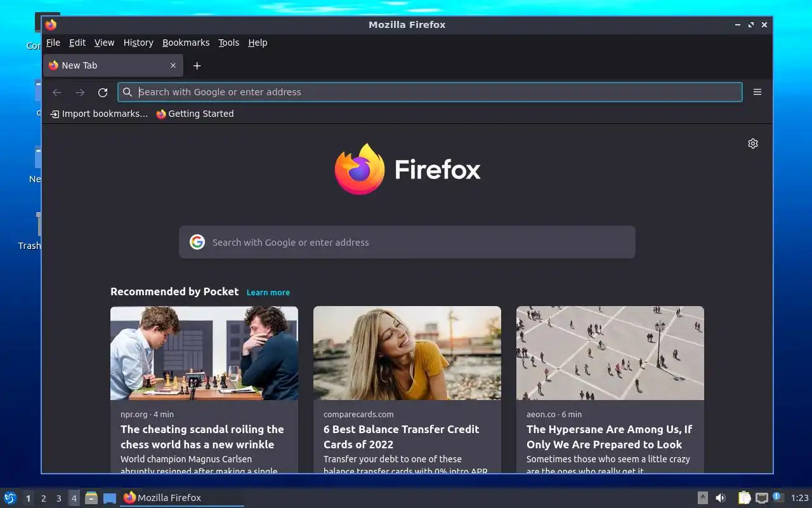The width and height of the screenshot is (812, 508).
Task: Focus the address bar field
Action: pos(430,92)
